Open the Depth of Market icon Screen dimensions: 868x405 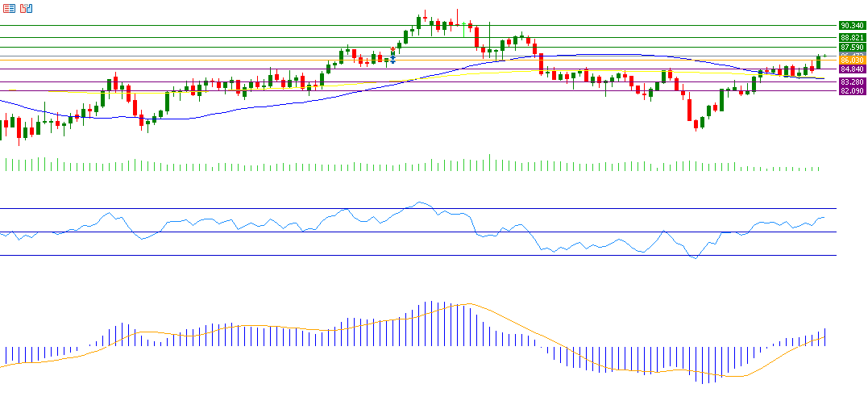point(27,8)
